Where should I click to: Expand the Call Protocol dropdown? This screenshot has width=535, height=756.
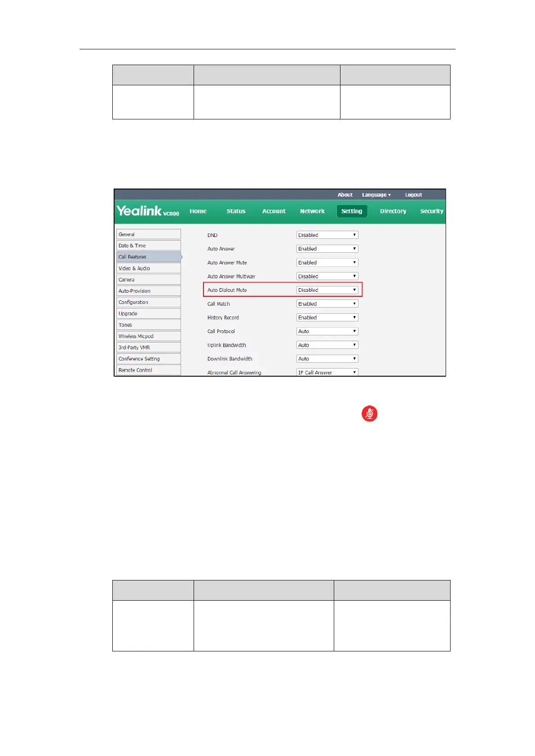pyautogui.click(x=327, y=331)
